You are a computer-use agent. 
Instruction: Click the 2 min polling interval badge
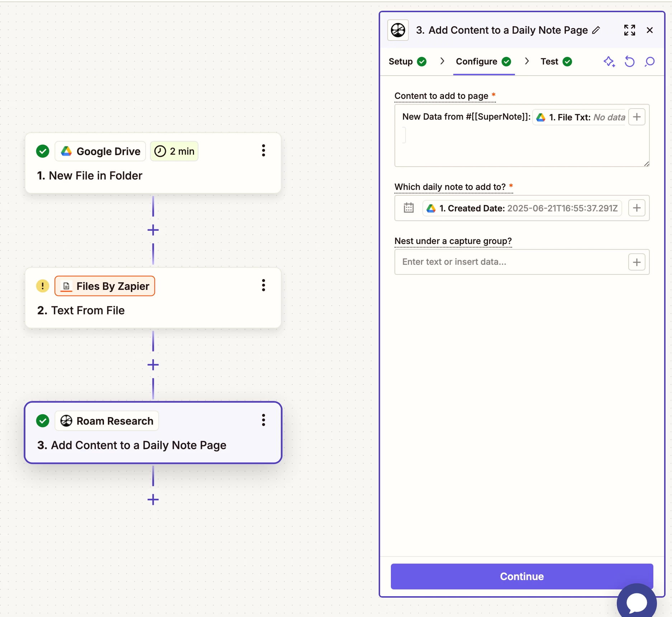(x=174, y=151)
